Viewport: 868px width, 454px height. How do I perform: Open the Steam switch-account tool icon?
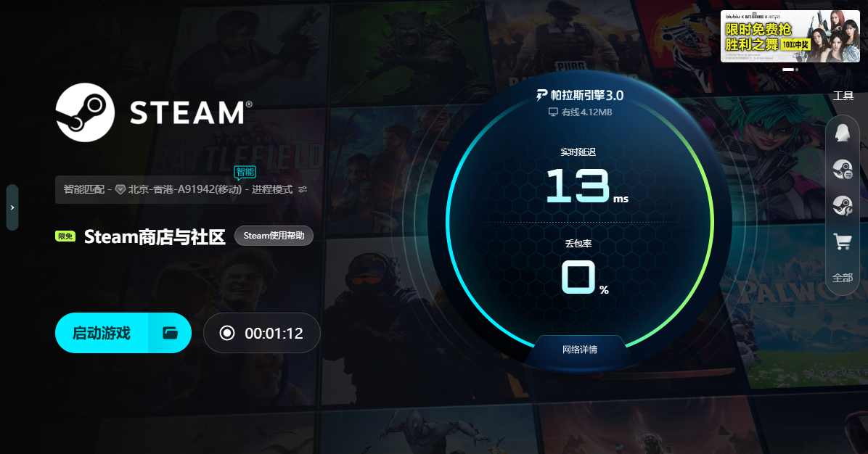843,169
